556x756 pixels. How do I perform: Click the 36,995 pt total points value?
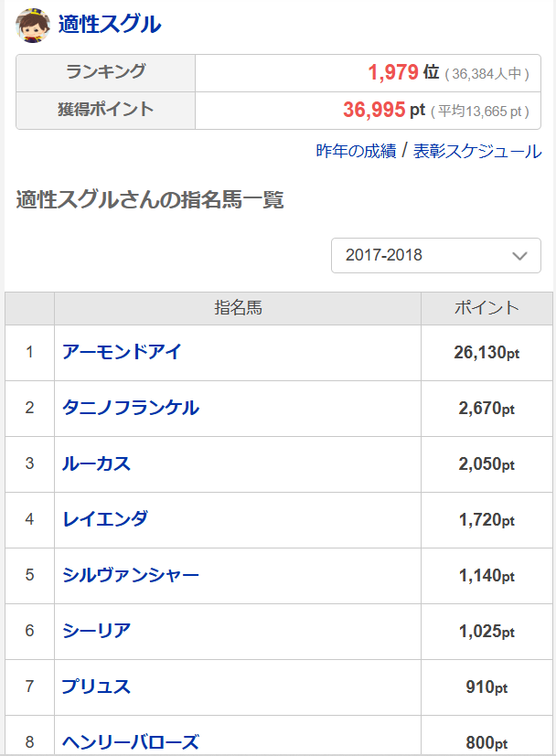point(384,110)
